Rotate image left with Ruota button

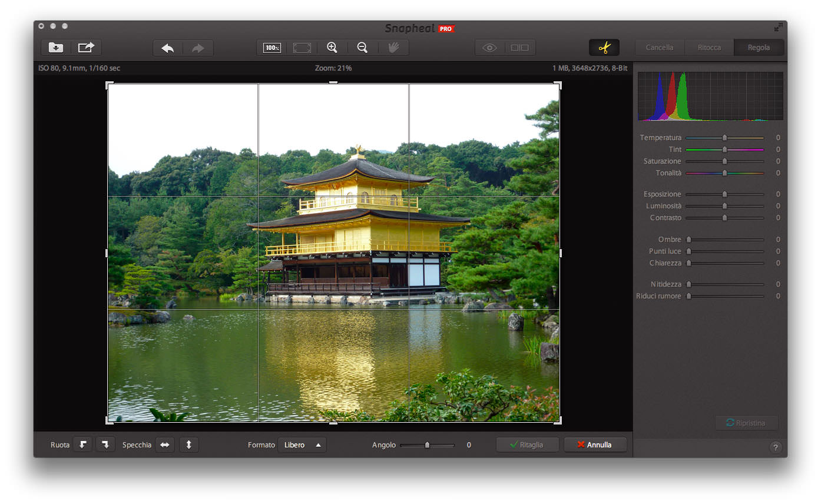click(x=82, y=445)
